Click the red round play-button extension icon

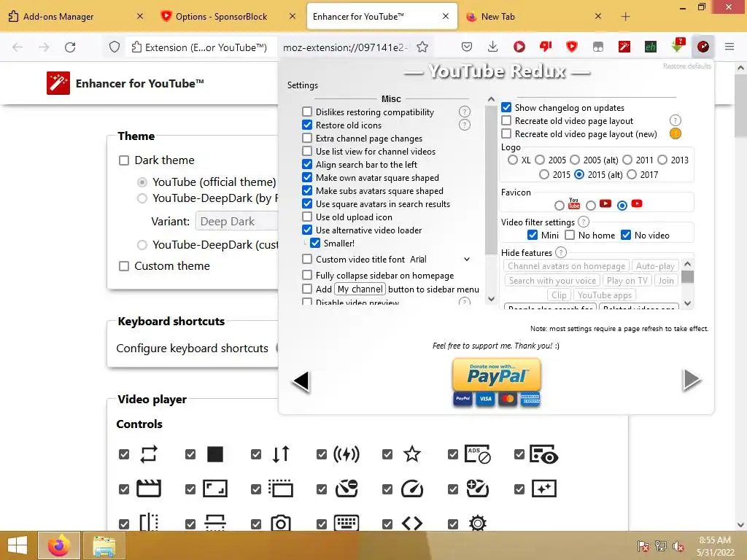519,47
